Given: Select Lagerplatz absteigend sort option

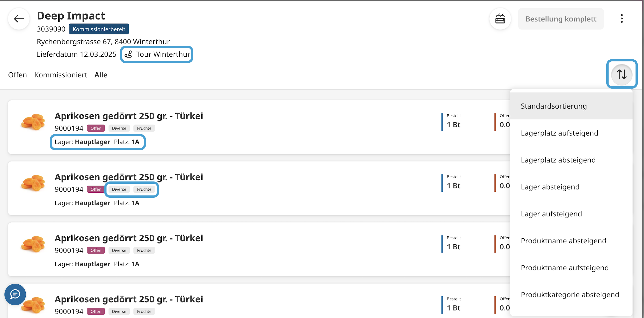Looking at the screenshot, I should [x=558, y=160].
